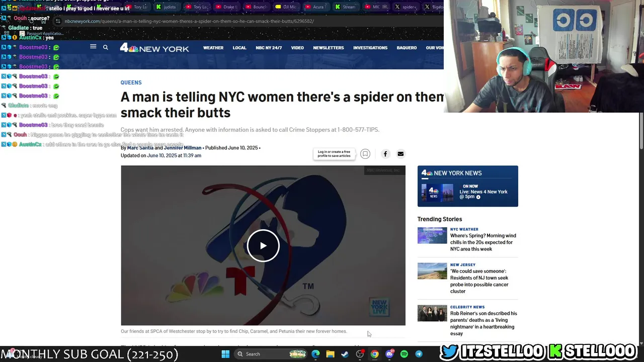The height and width of the screenshot is (362, 644).
Task: Click the NBC 4 New York logo
Action: coord(154,48)
